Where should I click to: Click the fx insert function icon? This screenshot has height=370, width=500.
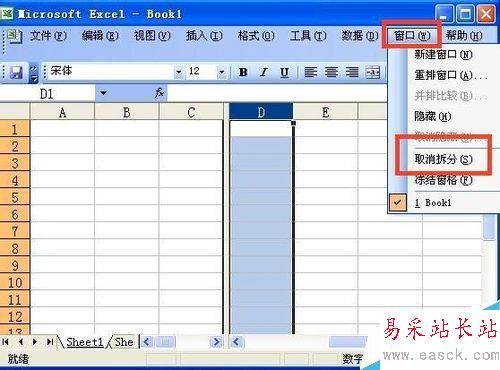click(x=159, y=93)
